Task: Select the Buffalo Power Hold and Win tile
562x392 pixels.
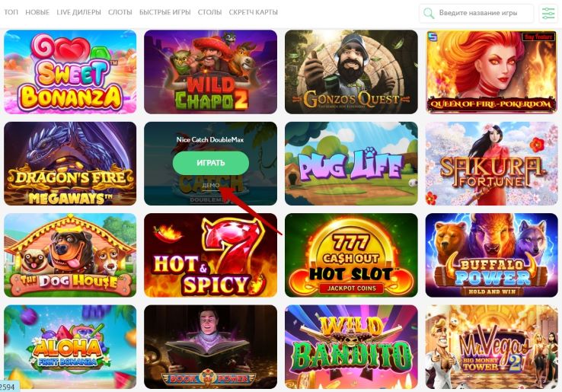Action: (x=492, y=256)
